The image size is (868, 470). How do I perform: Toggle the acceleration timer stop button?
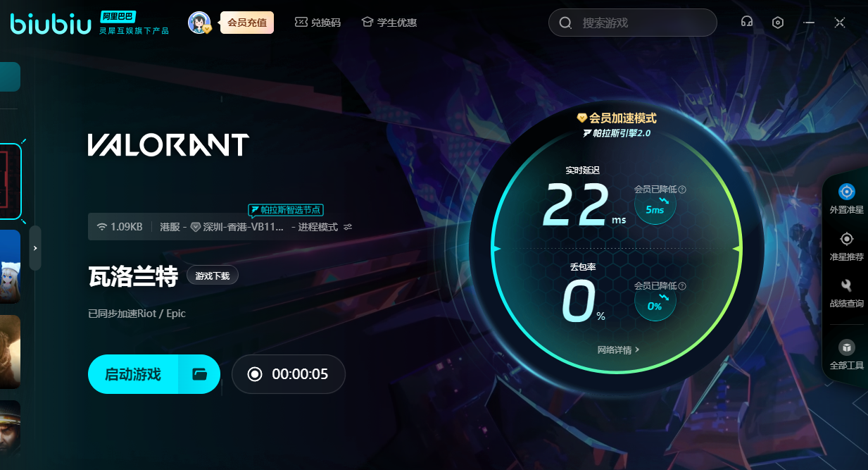(x=255, y=374)
